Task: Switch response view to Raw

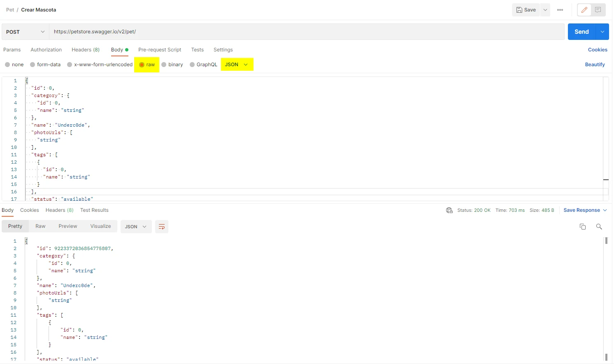Action: (x=40, y=226)
